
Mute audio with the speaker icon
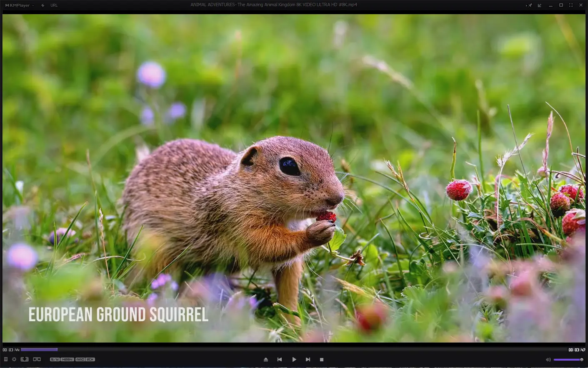[x=548, y=360]
